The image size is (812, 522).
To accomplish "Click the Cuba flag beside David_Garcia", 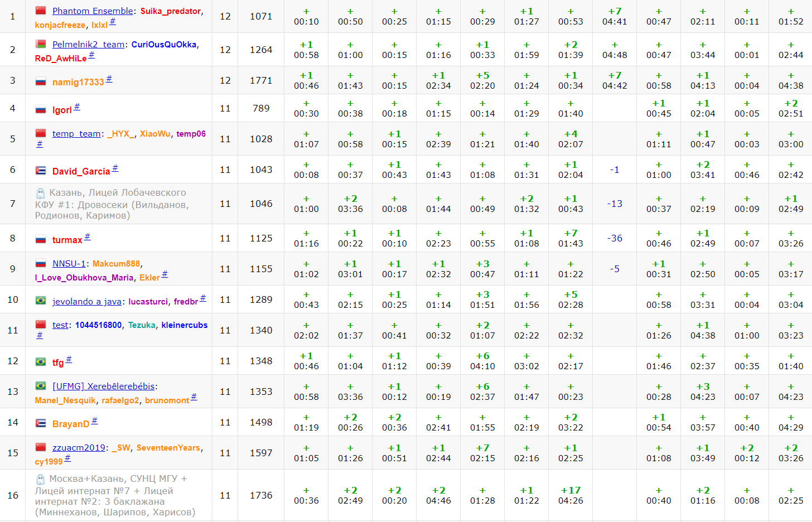I will 41,171.
